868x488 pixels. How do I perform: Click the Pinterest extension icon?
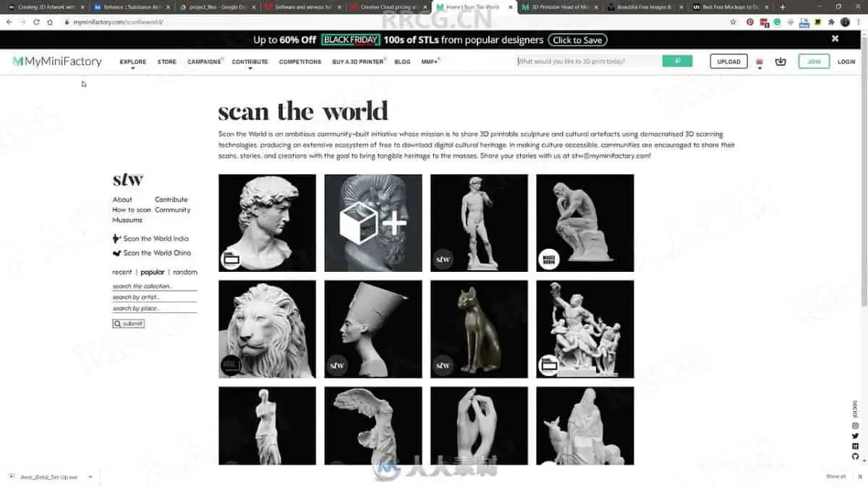point(750,22)
